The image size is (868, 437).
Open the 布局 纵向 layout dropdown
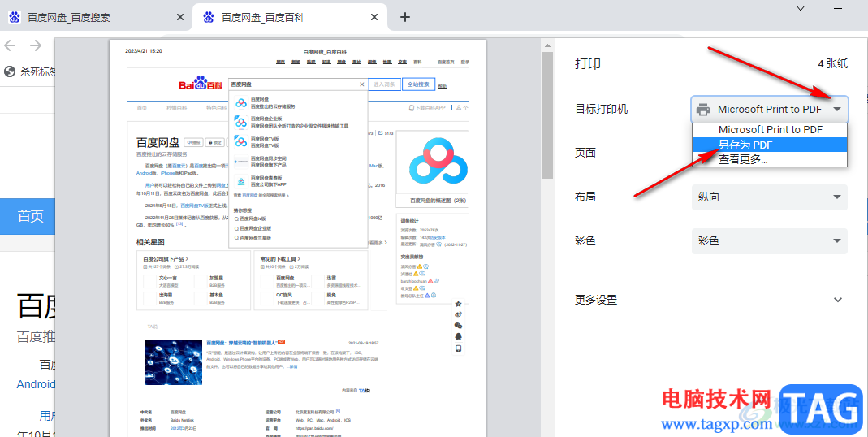[770, 197]
